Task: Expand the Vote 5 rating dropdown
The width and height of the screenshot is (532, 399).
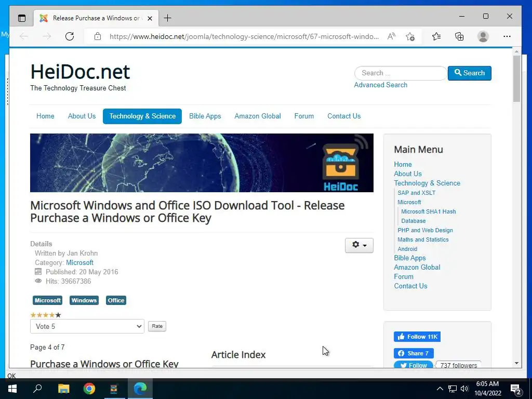Action: coord(87,326)
